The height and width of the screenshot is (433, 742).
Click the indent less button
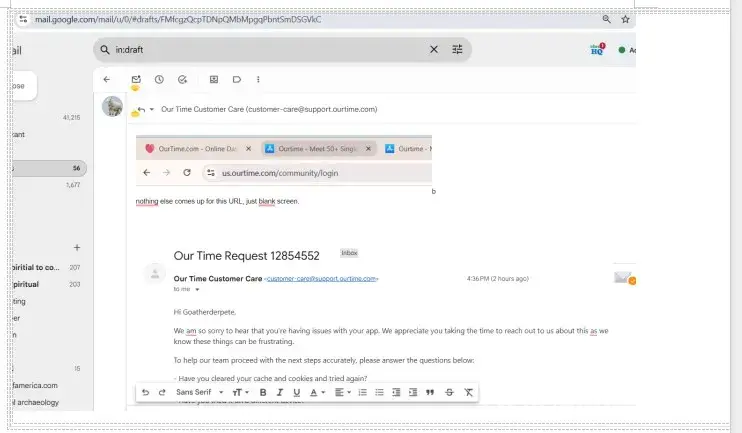(x=396, y=392)
